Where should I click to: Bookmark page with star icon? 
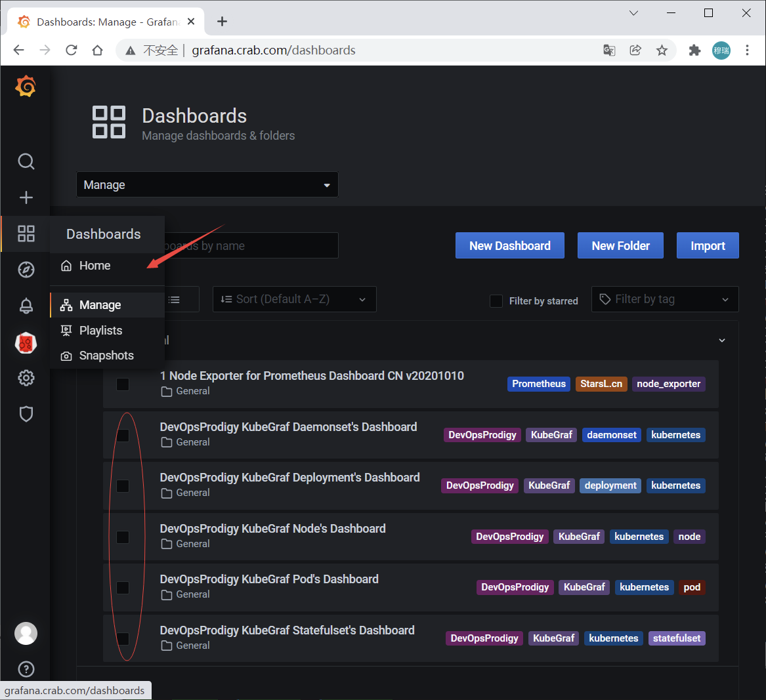point(662,50)
